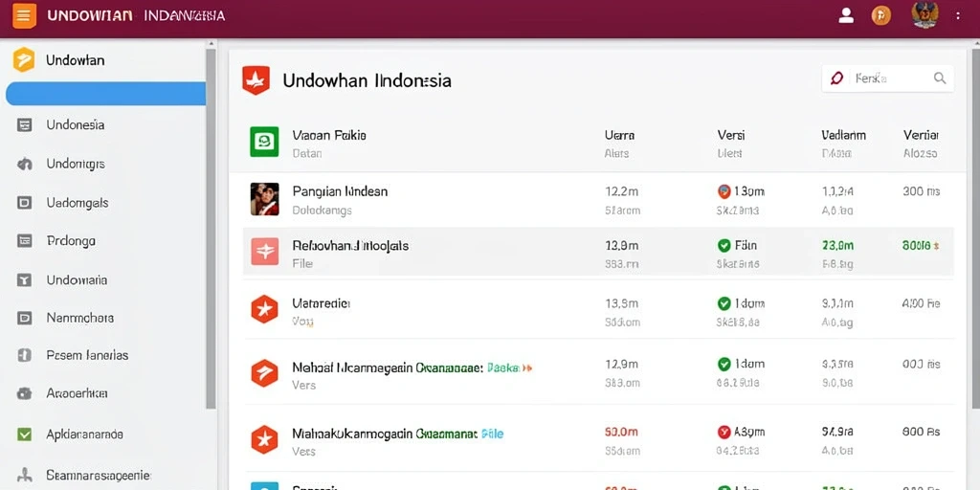Click the icon beside Undowaria
Viewport: 980px width, 490px height.
pyautogui.click(x=24, y=280)
